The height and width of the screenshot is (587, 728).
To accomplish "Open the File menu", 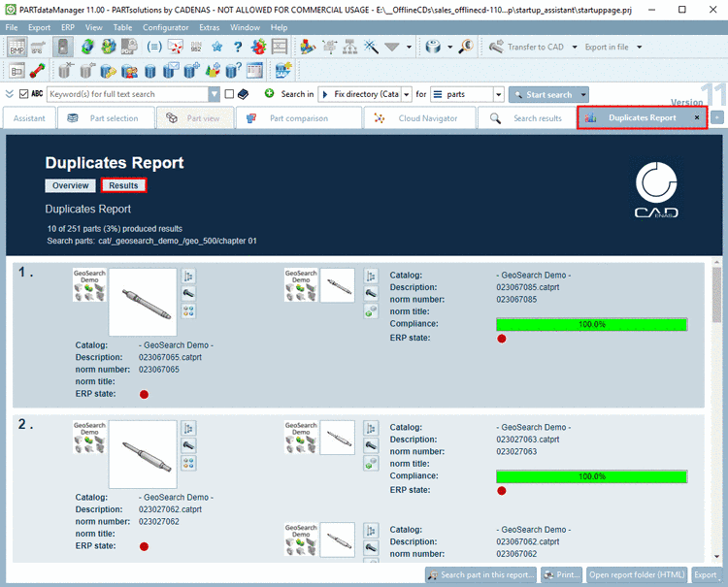I will 12,27.
